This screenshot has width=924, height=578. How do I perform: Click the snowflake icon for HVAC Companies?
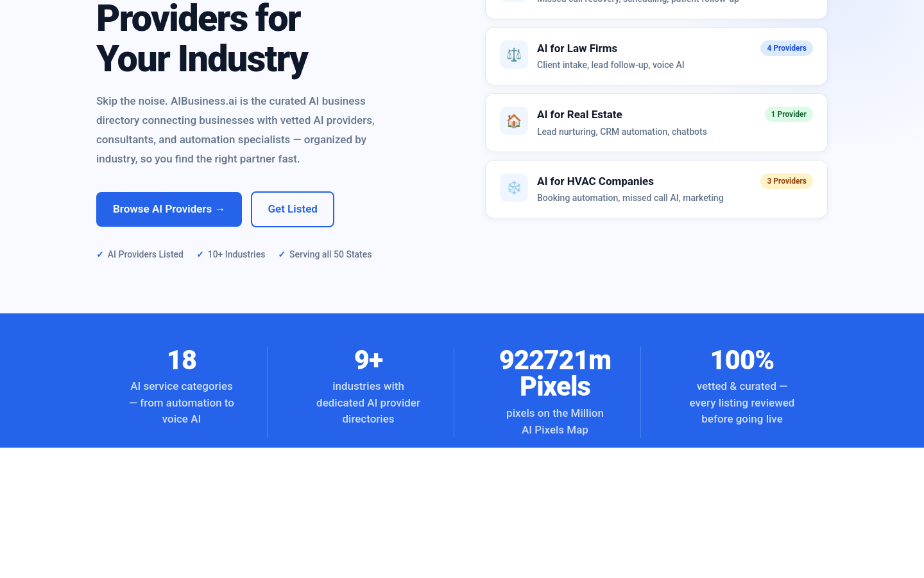click(514, 188)
